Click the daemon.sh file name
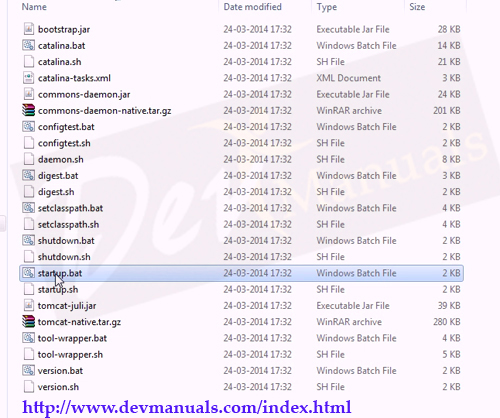The width and height of the screenshot is (500, 418). click(x=61, y=159)
